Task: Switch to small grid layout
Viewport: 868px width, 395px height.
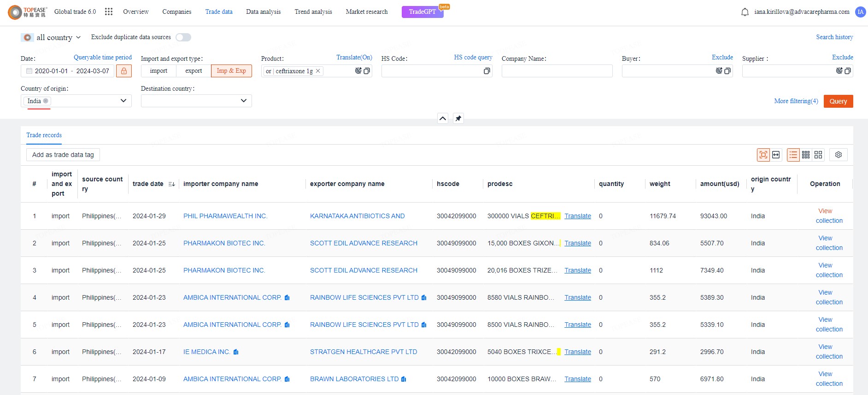Action: pyautogui.click(x=806, y=155)
